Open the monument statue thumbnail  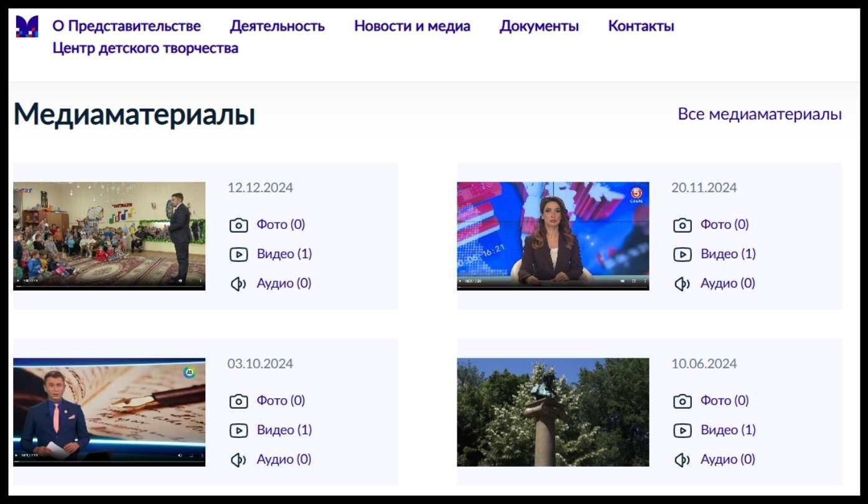[553, 412]
